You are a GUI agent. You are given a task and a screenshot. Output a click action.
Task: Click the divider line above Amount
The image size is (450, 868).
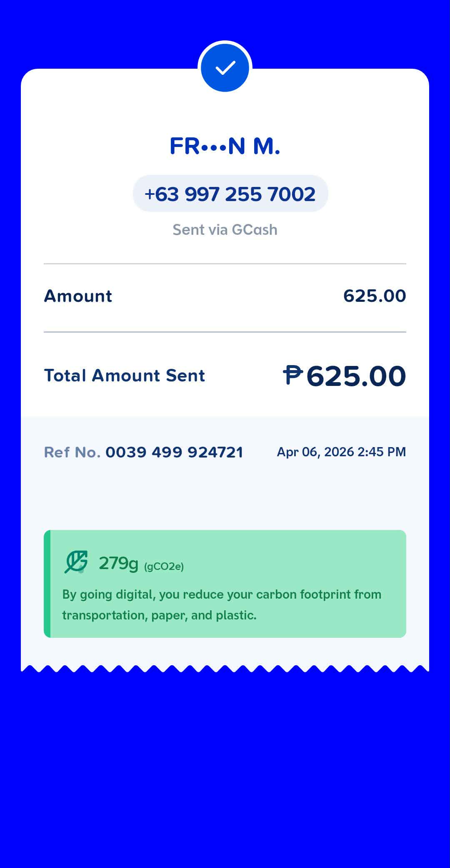(x=225, y=264)
